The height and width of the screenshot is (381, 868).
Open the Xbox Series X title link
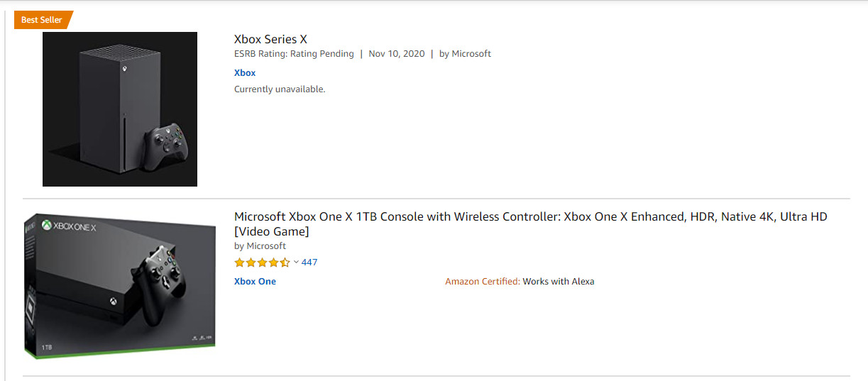point(270,39)
